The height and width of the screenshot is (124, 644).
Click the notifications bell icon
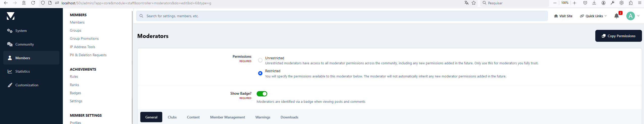coord(616,16)
